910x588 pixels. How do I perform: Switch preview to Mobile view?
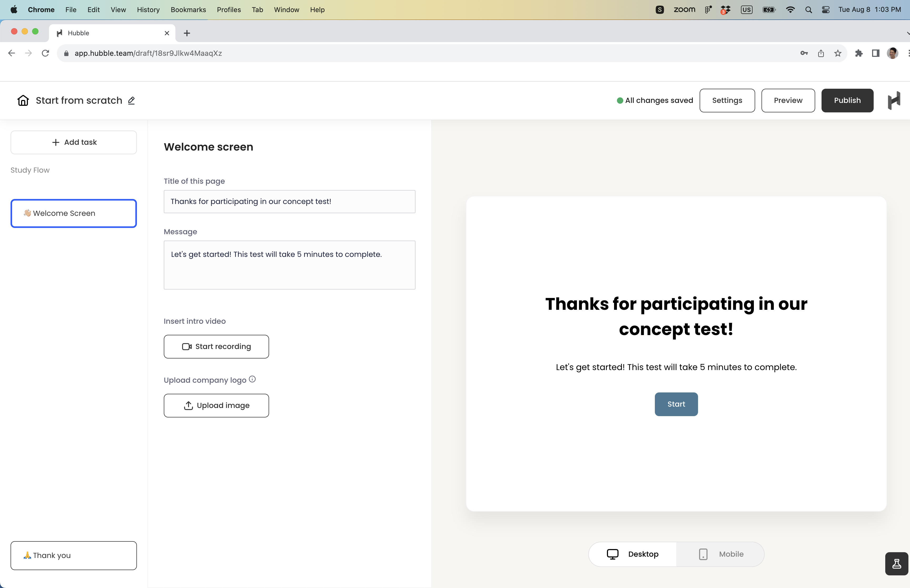point(721,554)
